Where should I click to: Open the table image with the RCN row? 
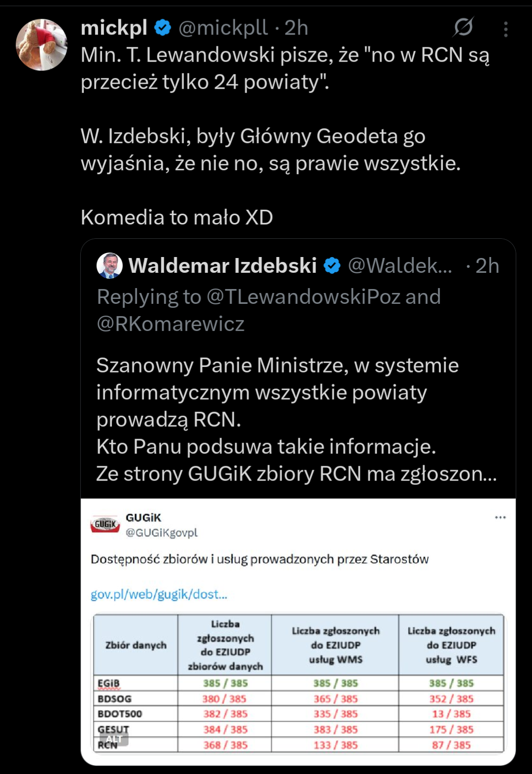tap(298, 683)
